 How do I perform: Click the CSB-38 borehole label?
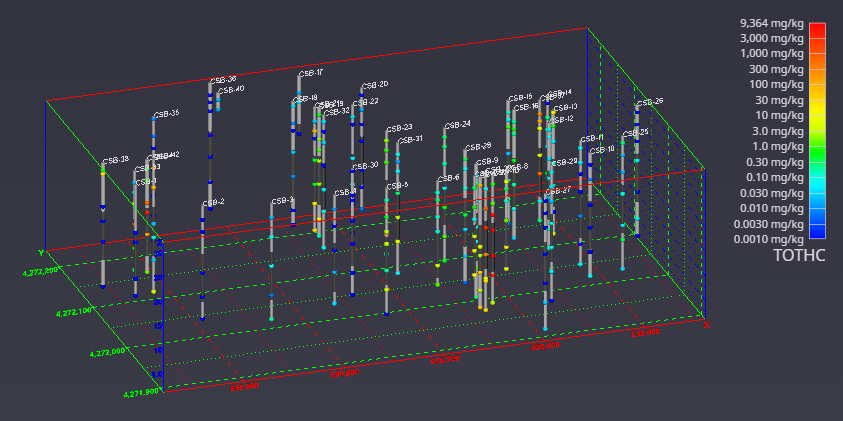[116, 160]
